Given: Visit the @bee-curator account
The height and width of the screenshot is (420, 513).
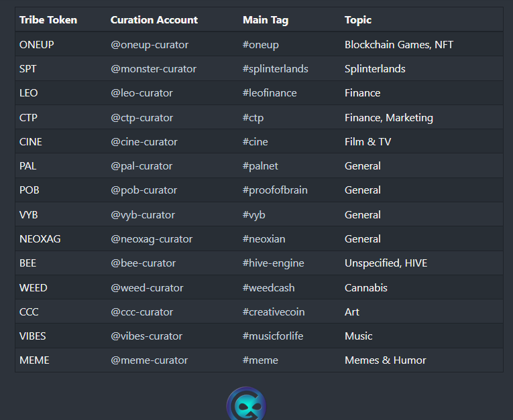Looking at the screenshot, I should point(143,263).
